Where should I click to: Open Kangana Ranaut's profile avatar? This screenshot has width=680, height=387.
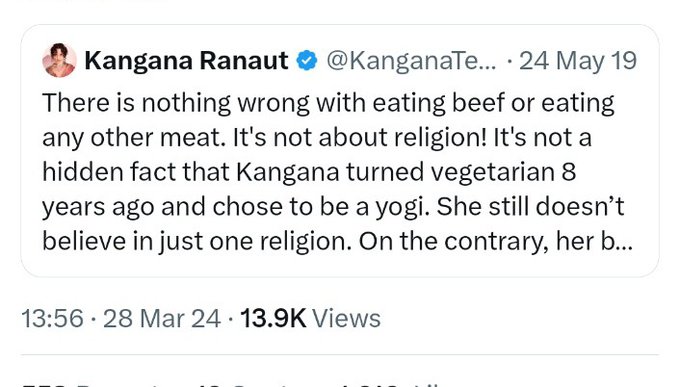59,60
